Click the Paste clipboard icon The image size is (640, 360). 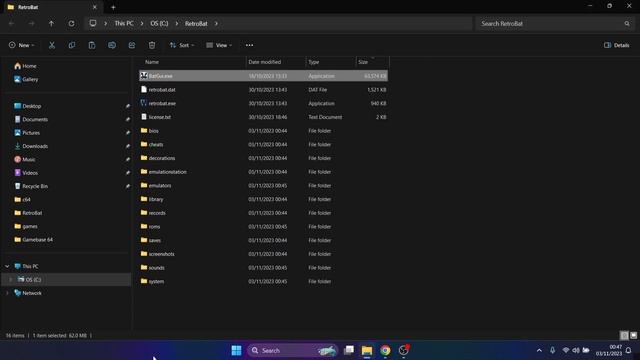pyautogui.click(x=92, y=45)
